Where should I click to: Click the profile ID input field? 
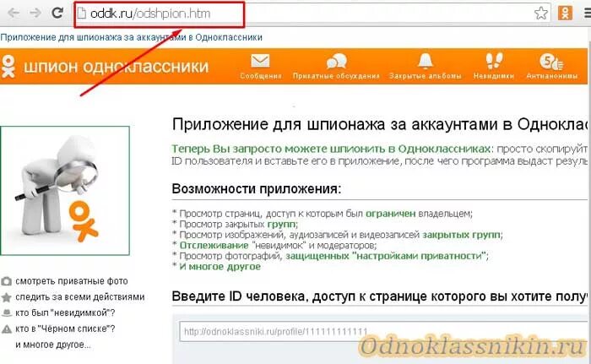385,332
